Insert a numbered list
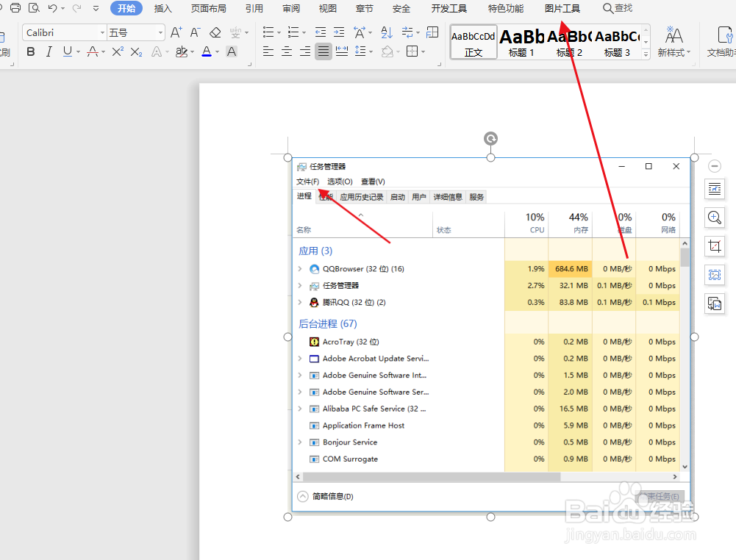 pyautogui.click(x=293, y=32)
